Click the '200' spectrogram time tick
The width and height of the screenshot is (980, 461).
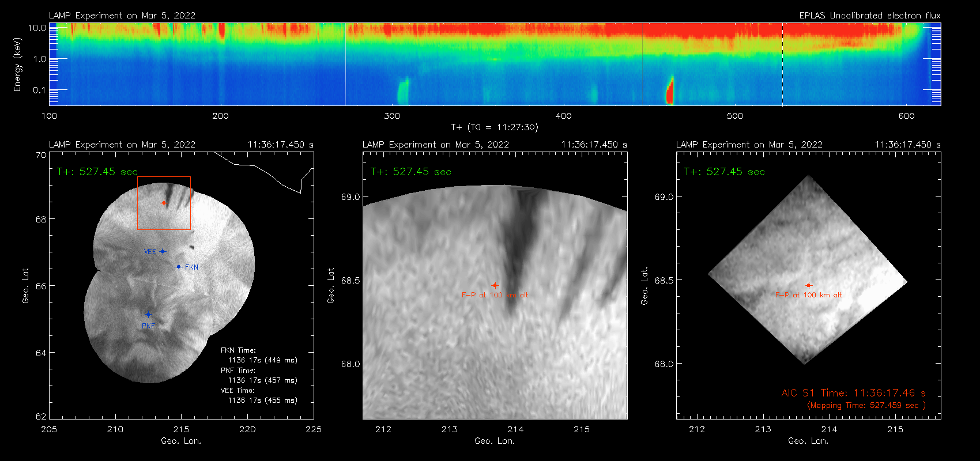221,116
